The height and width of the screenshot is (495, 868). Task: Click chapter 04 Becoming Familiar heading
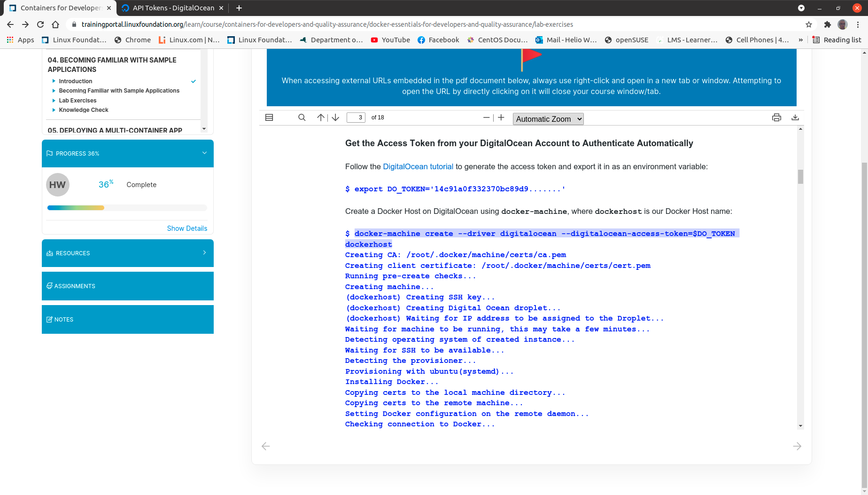tap(112, 65)
